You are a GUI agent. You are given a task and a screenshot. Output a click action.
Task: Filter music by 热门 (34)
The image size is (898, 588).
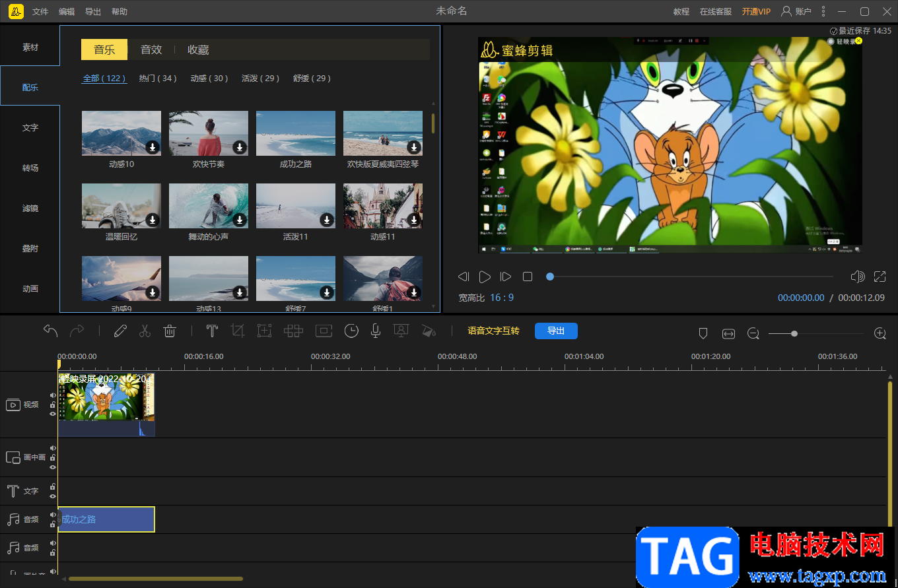(x=158, y=79)
